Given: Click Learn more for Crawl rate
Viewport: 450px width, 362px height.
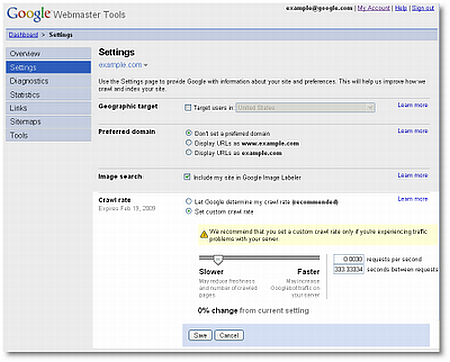Looking at the screenshot, I should pyautogui.click(x=413, y=199).
